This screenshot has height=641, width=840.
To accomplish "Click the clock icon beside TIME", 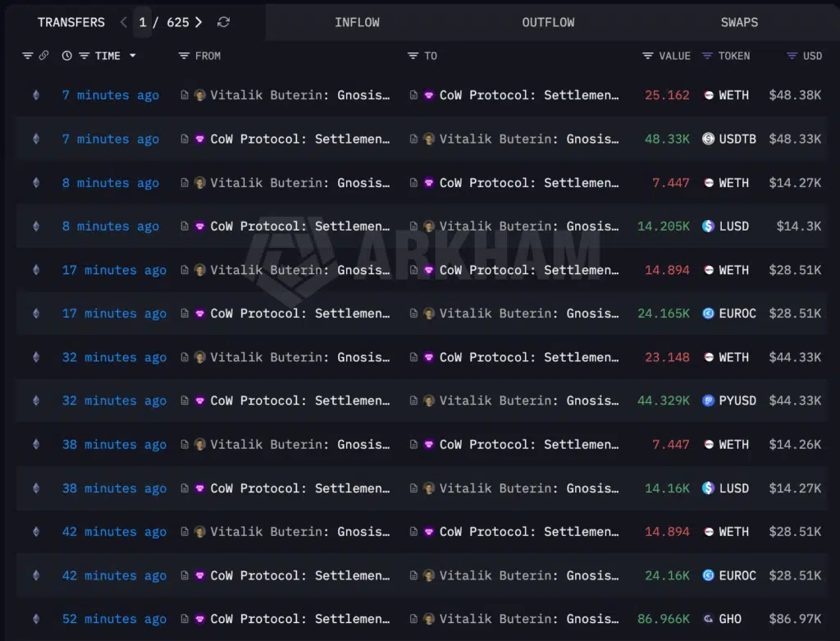I will 66,56.
